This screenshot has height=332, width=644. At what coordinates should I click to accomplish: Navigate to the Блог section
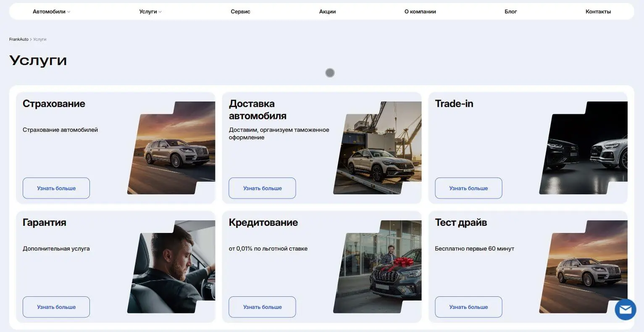(510, 12)
